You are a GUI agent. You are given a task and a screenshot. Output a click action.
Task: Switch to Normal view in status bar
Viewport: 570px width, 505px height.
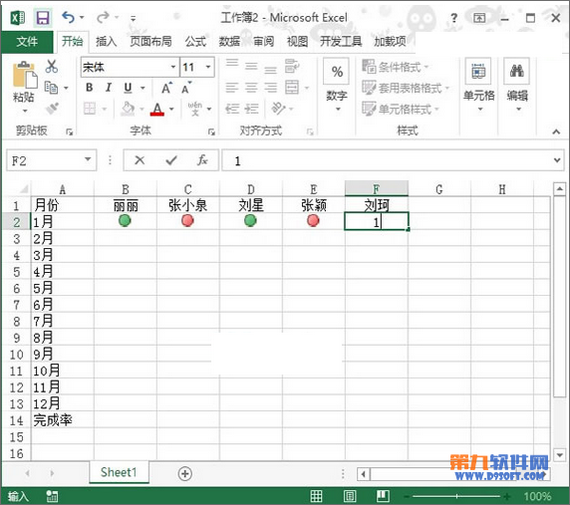(316, 496)
